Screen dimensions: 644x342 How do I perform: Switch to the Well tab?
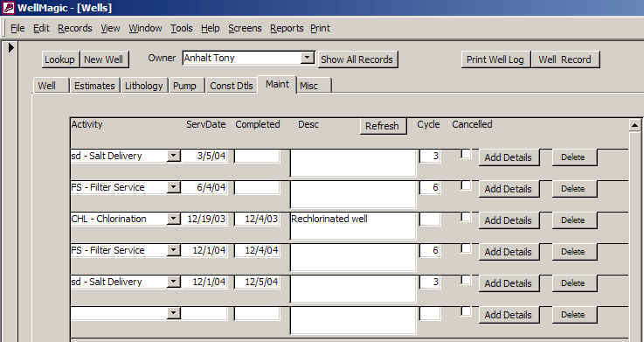pos(52,86)
